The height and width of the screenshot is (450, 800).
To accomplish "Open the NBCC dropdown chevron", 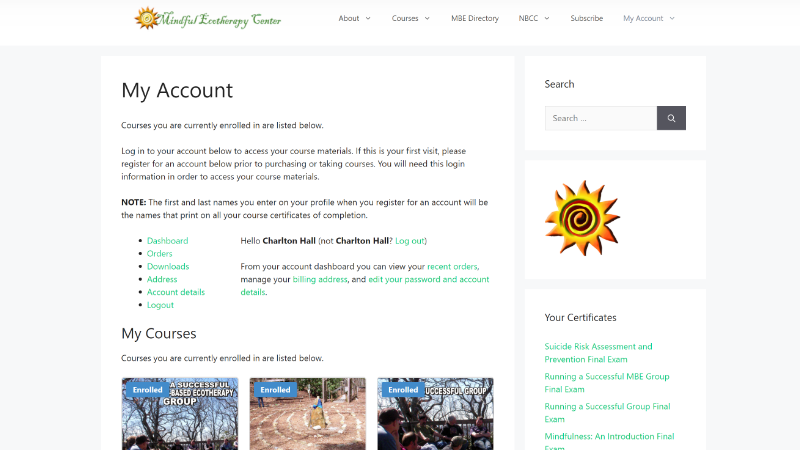I will 547,18.
